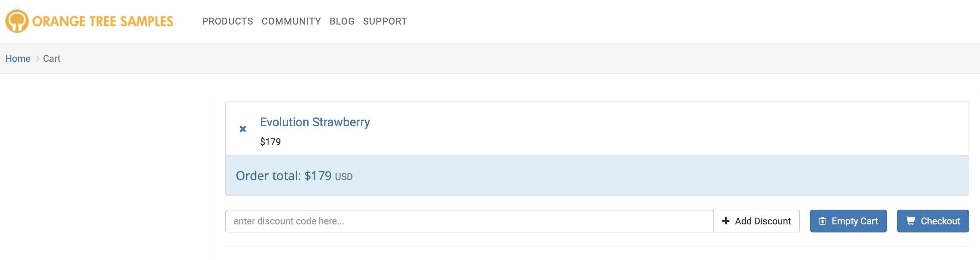Click the orange tree logo icon
Viewport: 980px width, 260px height.
(x=17, y=21)
